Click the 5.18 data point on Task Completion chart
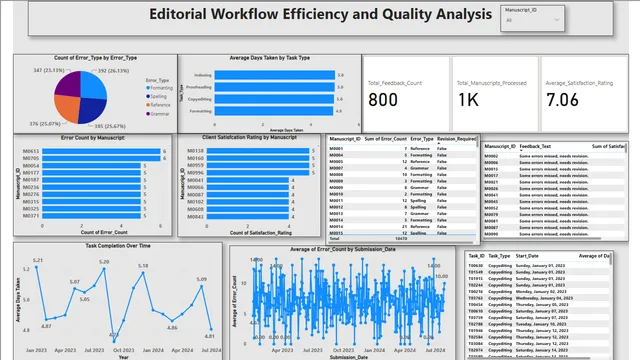640x360 pixels. tap(143, 273)
